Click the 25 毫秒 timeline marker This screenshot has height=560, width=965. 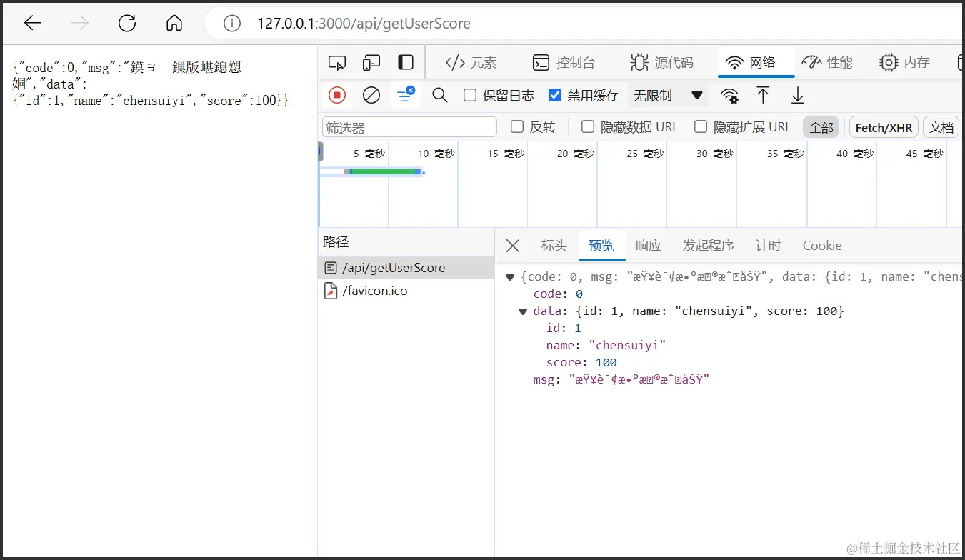645,154
